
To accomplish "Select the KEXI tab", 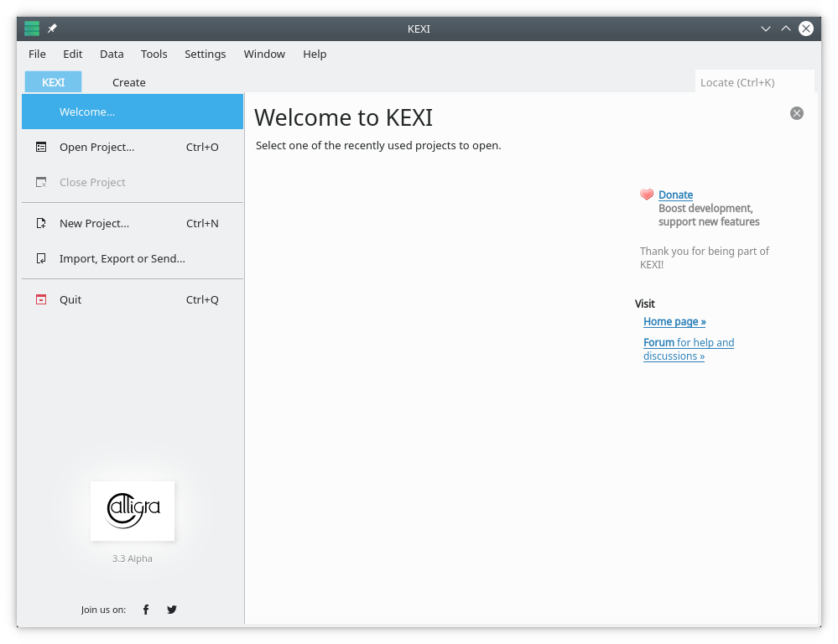I will tap(53, 82).
